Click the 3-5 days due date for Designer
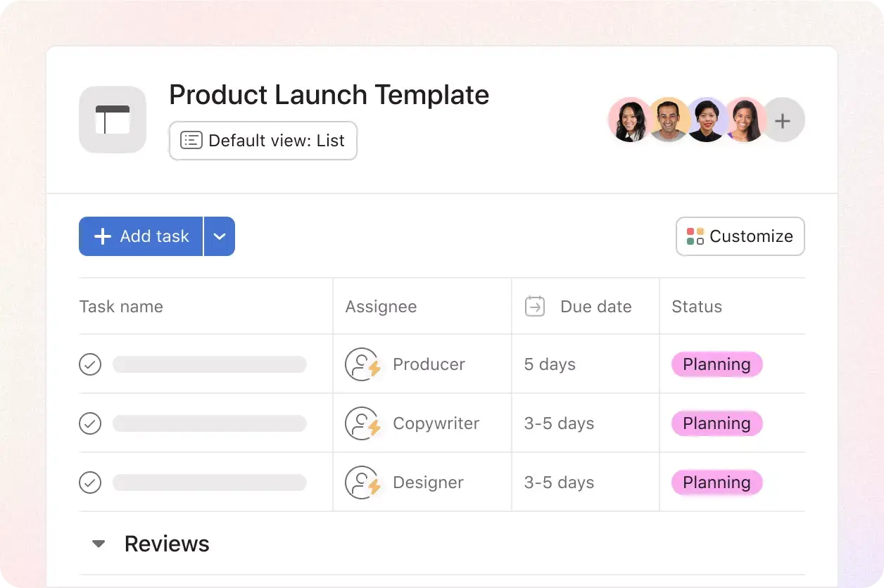The height and width of the screenshot is (588, 884). 559,482
